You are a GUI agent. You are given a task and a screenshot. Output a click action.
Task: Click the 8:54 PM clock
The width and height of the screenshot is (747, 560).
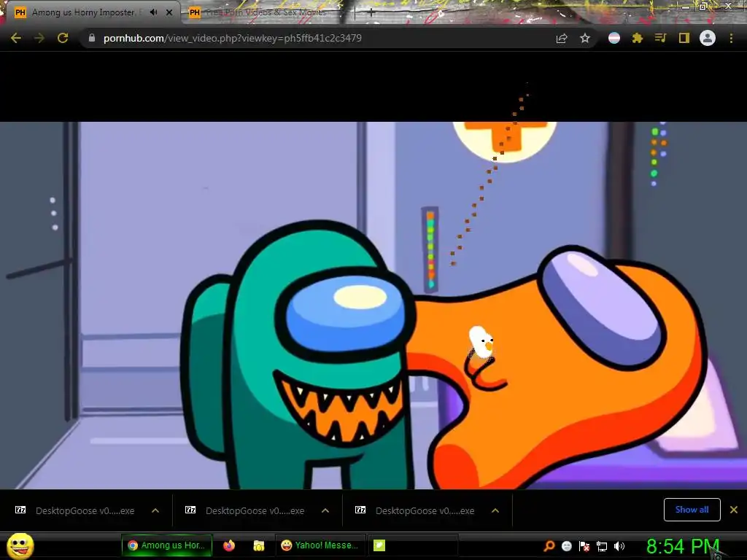point(683,546)
